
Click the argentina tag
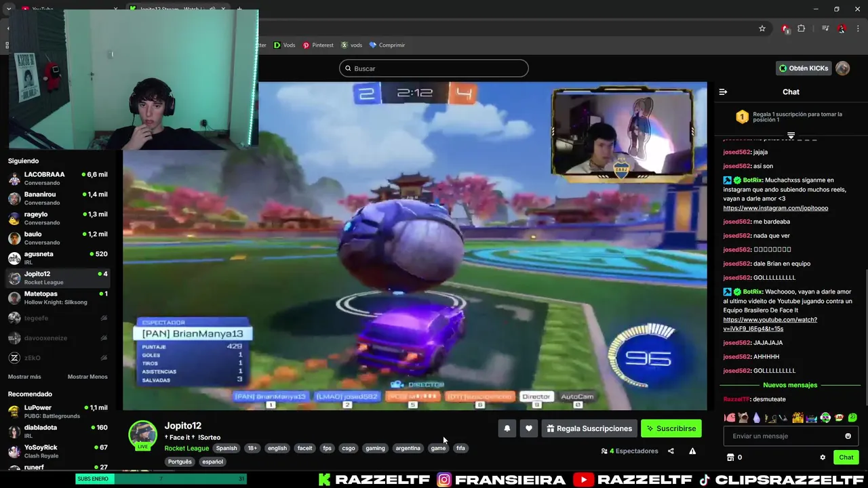point(408,448)
